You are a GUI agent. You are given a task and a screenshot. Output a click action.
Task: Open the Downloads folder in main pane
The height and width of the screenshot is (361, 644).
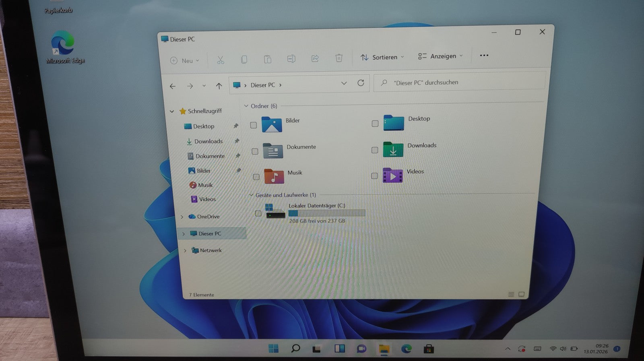pos(393,149)
